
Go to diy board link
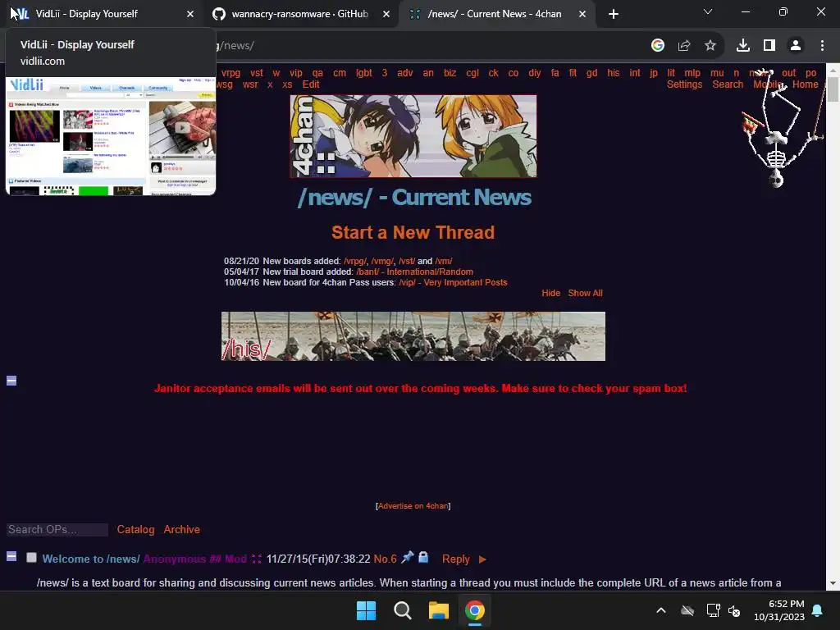(x=535, y=73)
